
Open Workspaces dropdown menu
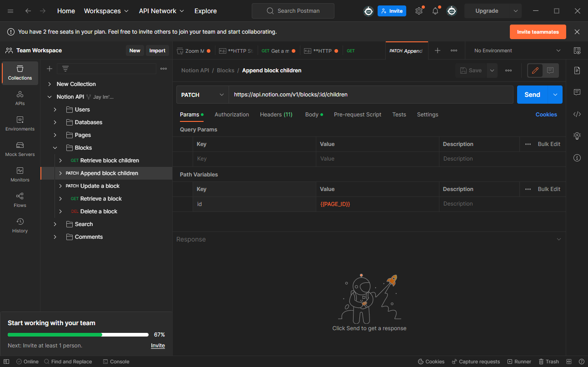click(106, 11)
